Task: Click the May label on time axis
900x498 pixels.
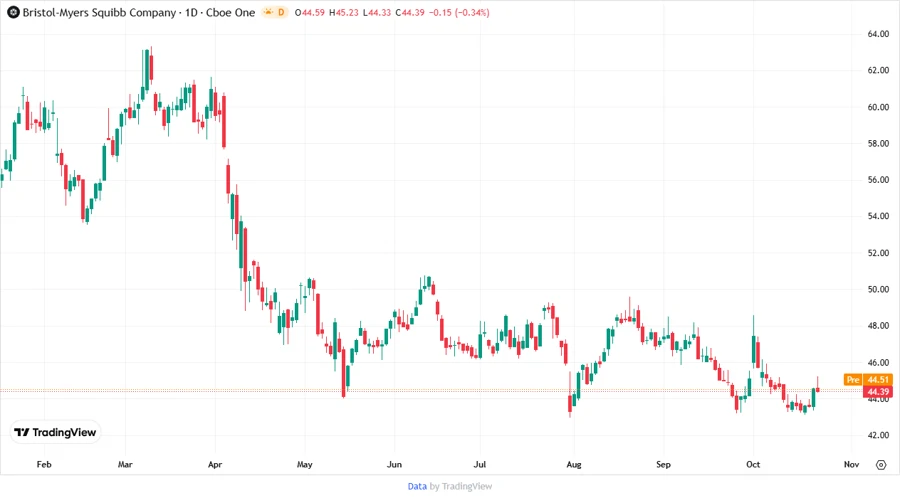Action: (305, 464)
